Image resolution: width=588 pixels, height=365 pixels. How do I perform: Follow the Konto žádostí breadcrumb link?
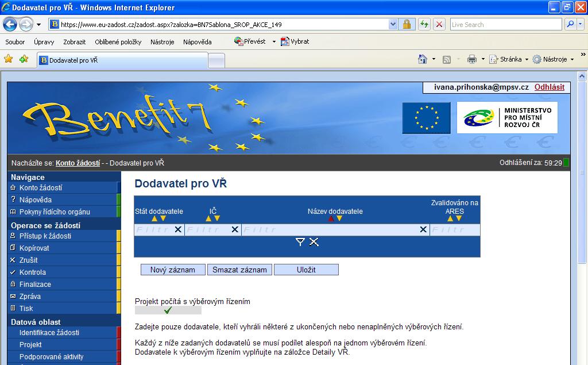coord(78,163)
